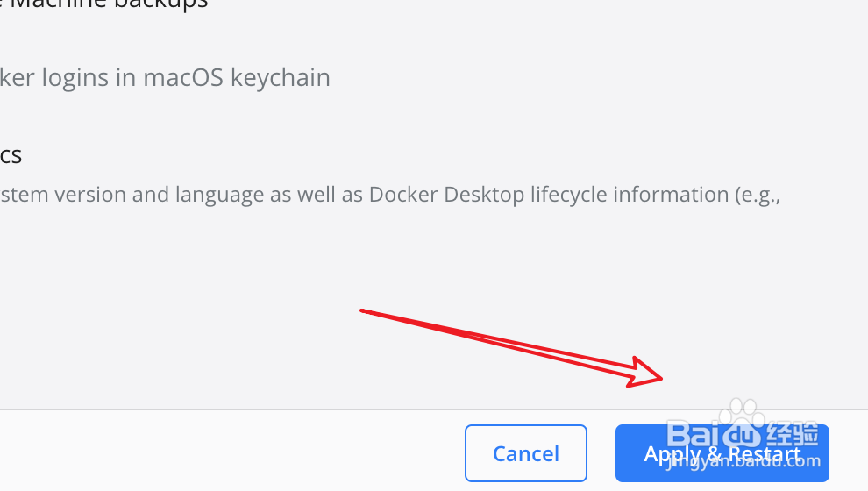Toggle the logins in macOS keychain option label
The image size is (868, 491).
(165, 77)
